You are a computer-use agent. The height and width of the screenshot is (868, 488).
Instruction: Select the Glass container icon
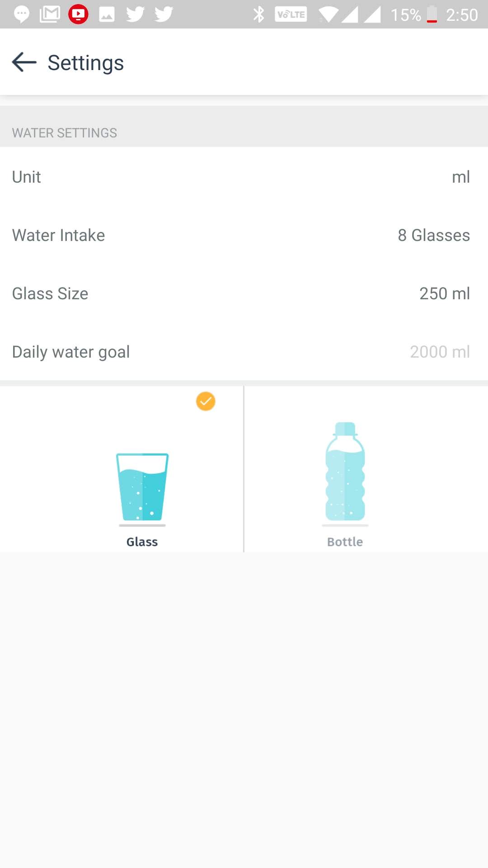(142, 487)
